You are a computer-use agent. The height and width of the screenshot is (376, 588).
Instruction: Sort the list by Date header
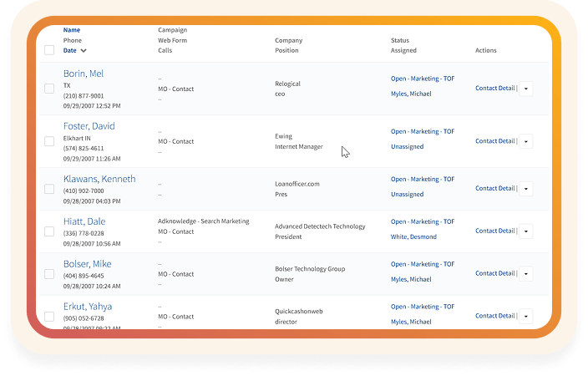(x=70, y=50)
